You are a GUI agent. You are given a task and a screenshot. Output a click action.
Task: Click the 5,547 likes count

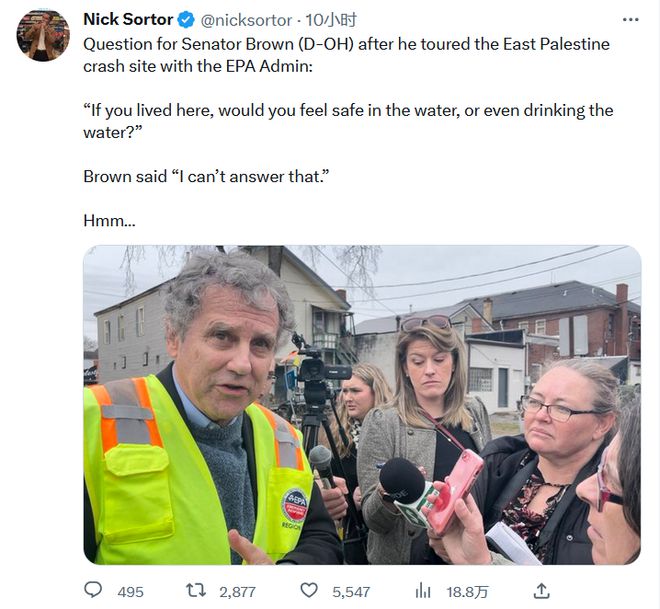(351, 592)
